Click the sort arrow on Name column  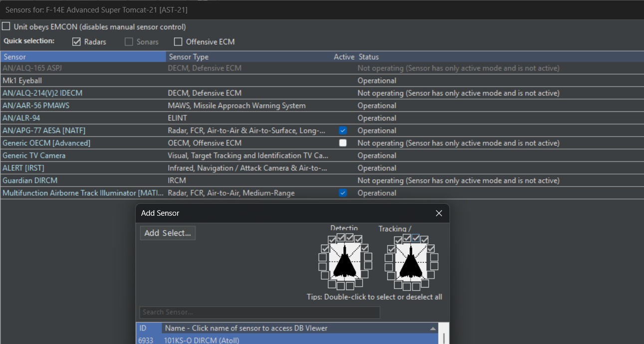(432, 329)
